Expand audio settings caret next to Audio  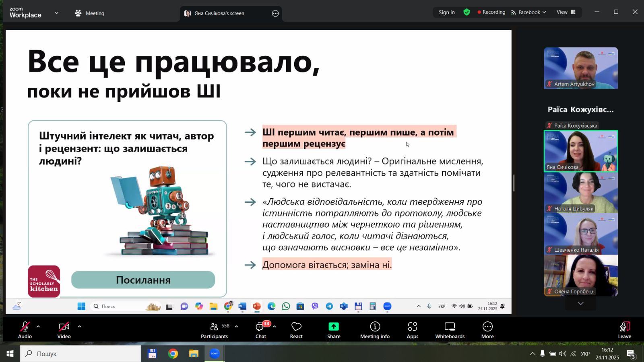38,327
